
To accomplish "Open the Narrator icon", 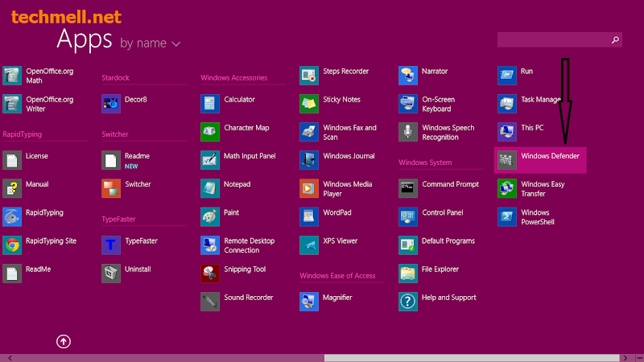I will coord(408,76).
